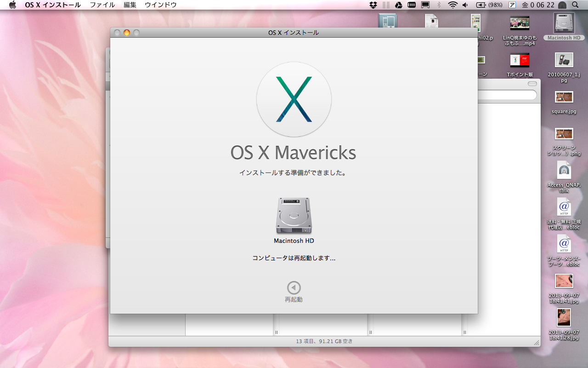Open the Wi-Fi status menu

click(453, 5)
